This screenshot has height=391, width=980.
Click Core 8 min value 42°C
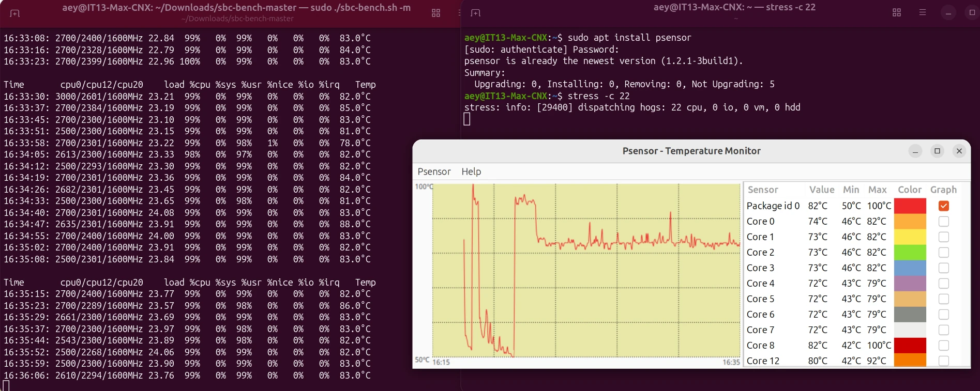pos(851,345)
